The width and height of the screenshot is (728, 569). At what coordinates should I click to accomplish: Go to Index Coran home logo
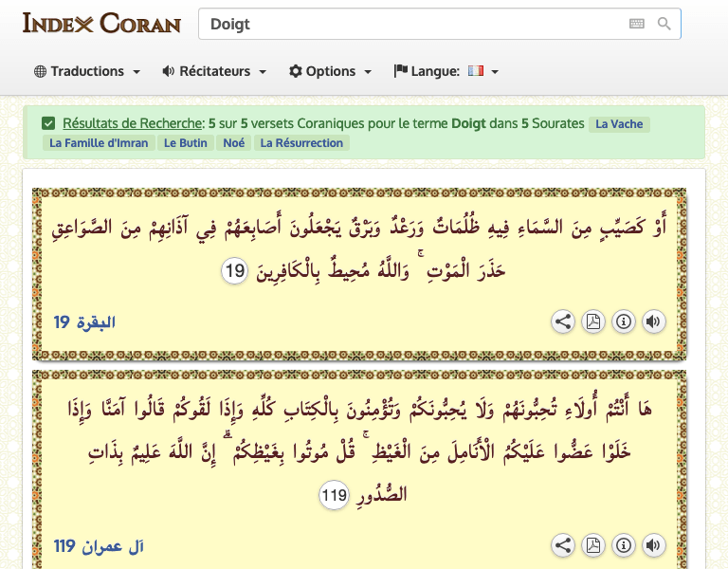(x=101, y=24)
